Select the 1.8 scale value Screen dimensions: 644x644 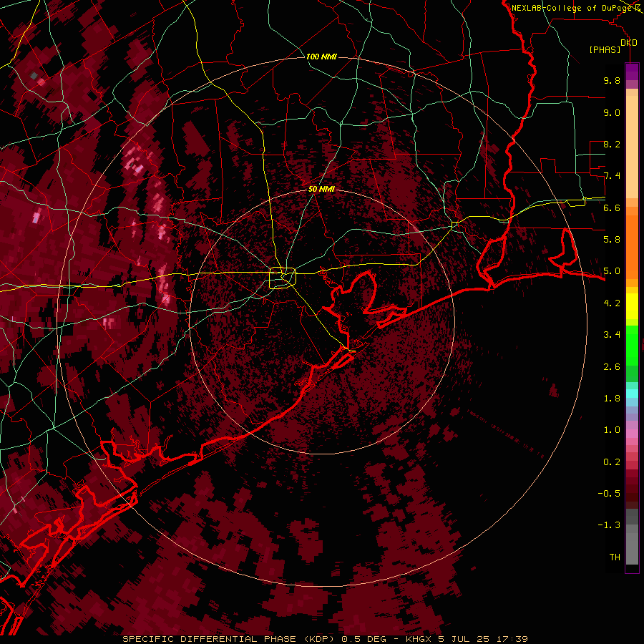point(612,399)
